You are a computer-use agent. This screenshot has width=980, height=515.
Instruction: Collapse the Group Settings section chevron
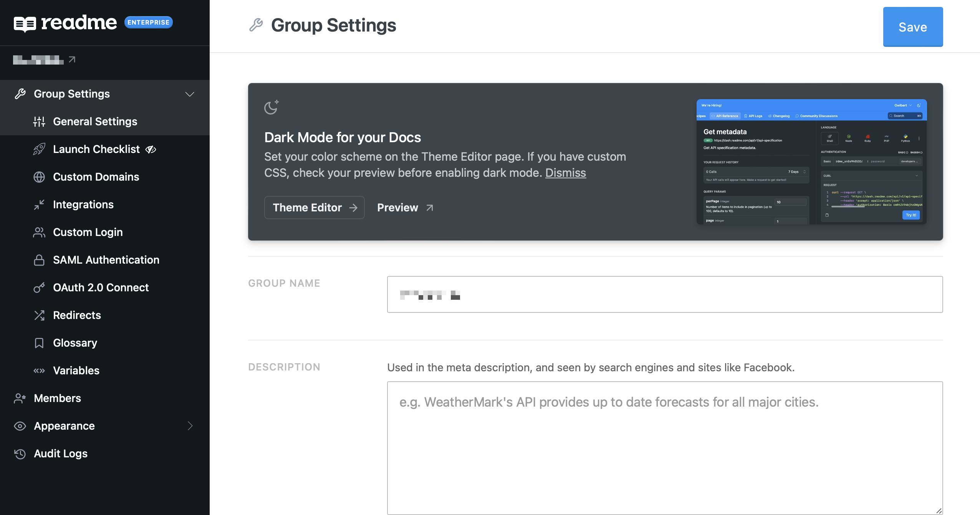190,94
